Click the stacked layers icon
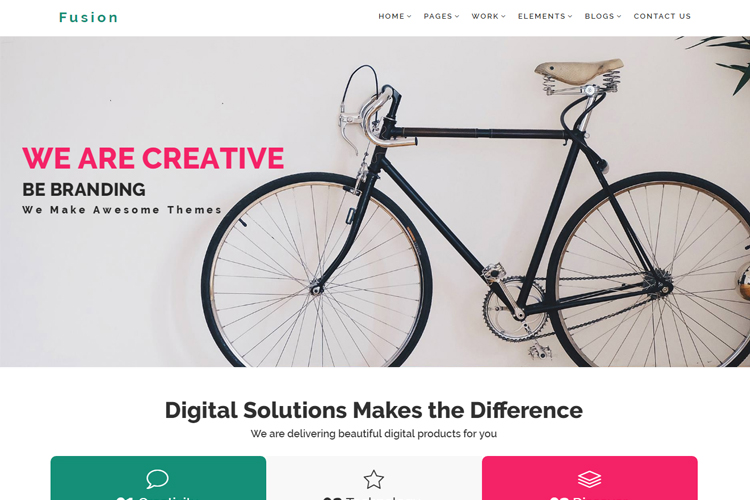750x500 pixels. (x=589, y=479)
